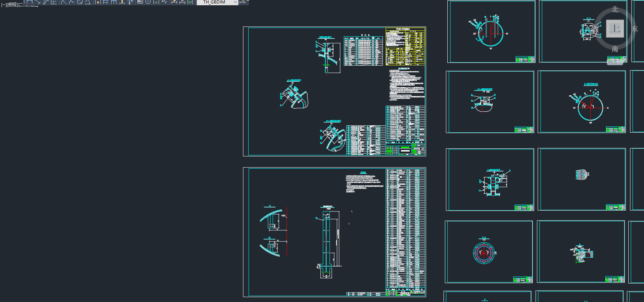
Task: Click 南 (south) on the ViewCube compass
Action: 615,49
